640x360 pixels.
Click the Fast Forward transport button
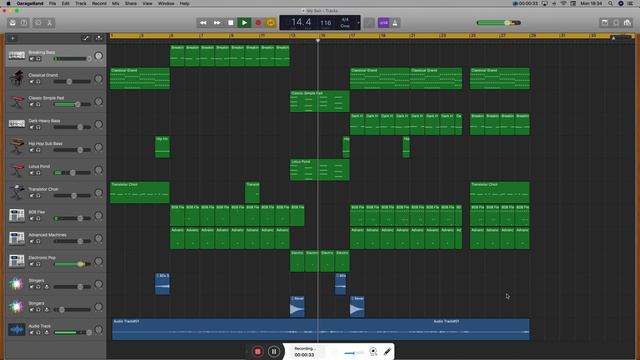[217, 23]
